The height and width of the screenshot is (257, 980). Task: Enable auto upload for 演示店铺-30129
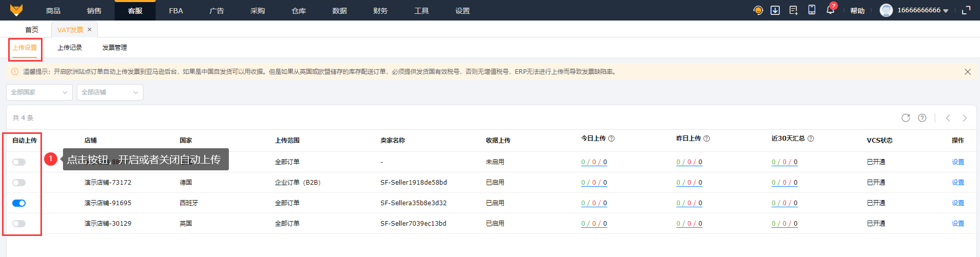[19, 224]
